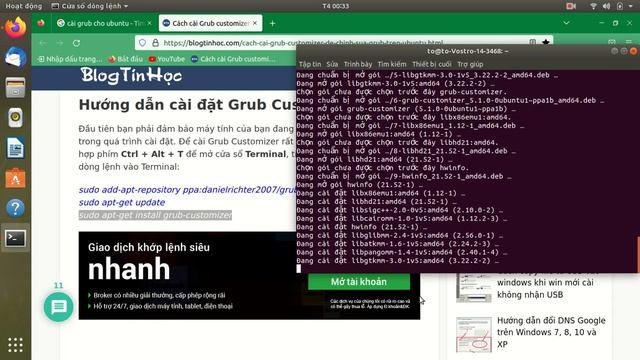Bookmark this page with star icon

[x=546, y=42]
